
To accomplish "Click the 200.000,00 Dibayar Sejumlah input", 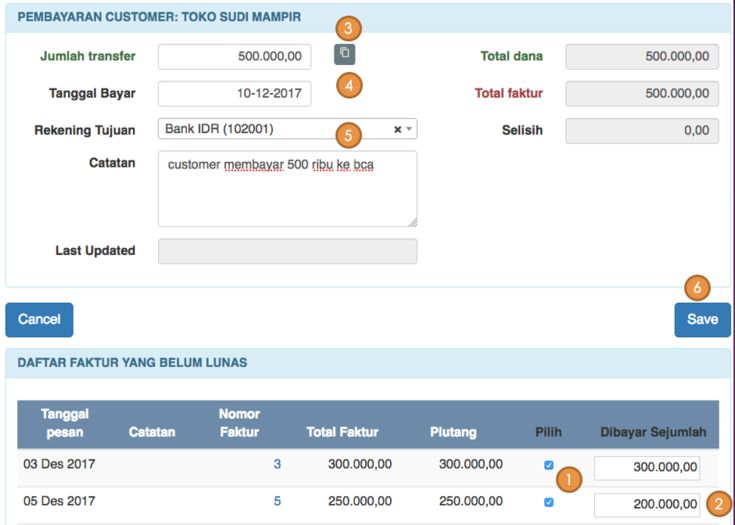I will [x=646, y=505].
